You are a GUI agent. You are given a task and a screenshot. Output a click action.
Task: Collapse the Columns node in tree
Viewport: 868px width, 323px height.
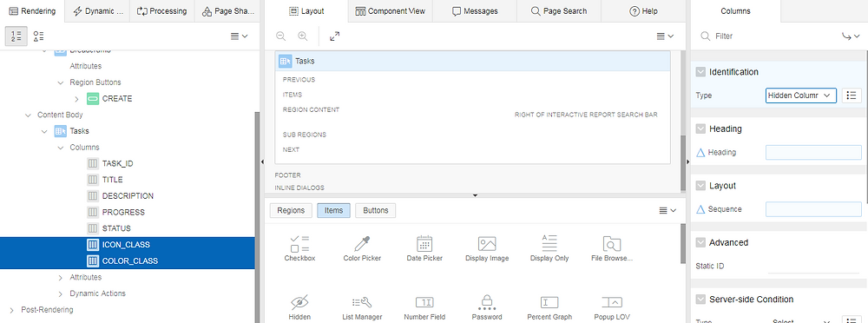[61, 148]
